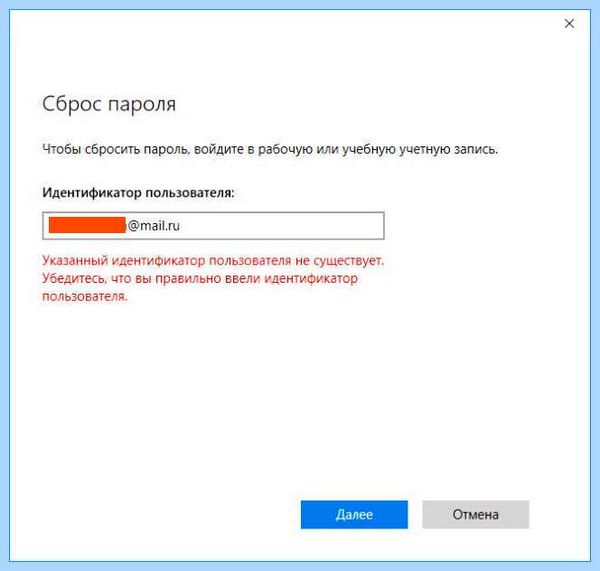Select the Идентификатор пользователя label
The height and width of the screenshot is (571, 600).
tap(138, 192)
